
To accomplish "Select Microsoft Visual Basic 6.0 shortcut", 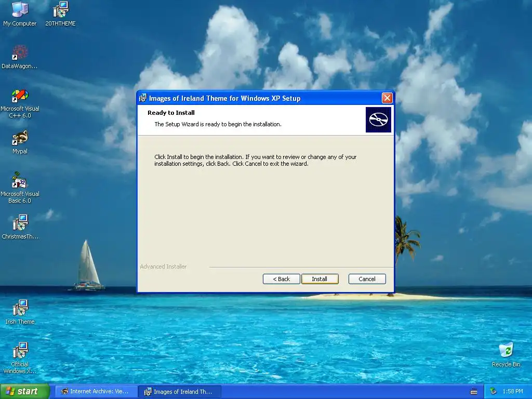I will (20, 188).
